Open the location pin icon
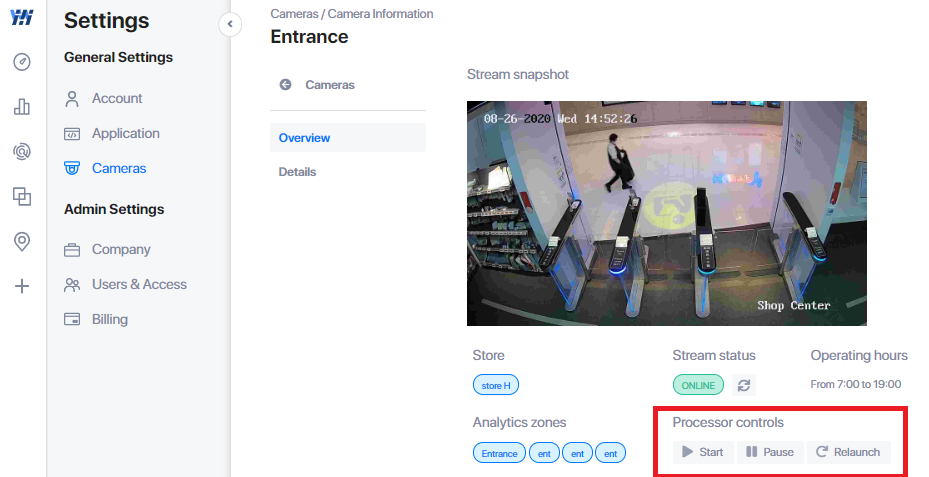 (x=22, y=241)
